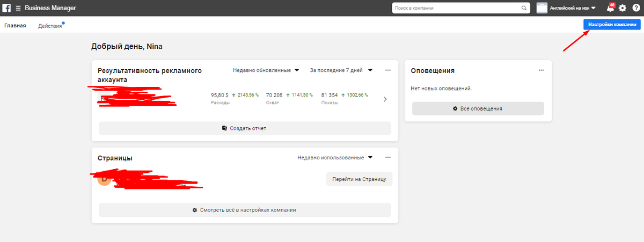
Task: Click the Facebook logo icon
Action: (x=8, y=8)
